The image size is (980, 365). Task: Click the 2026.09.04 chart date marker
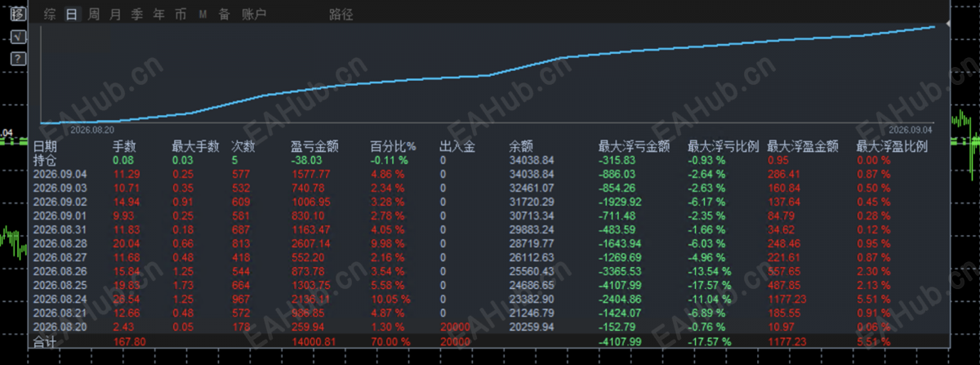[911, 130]
